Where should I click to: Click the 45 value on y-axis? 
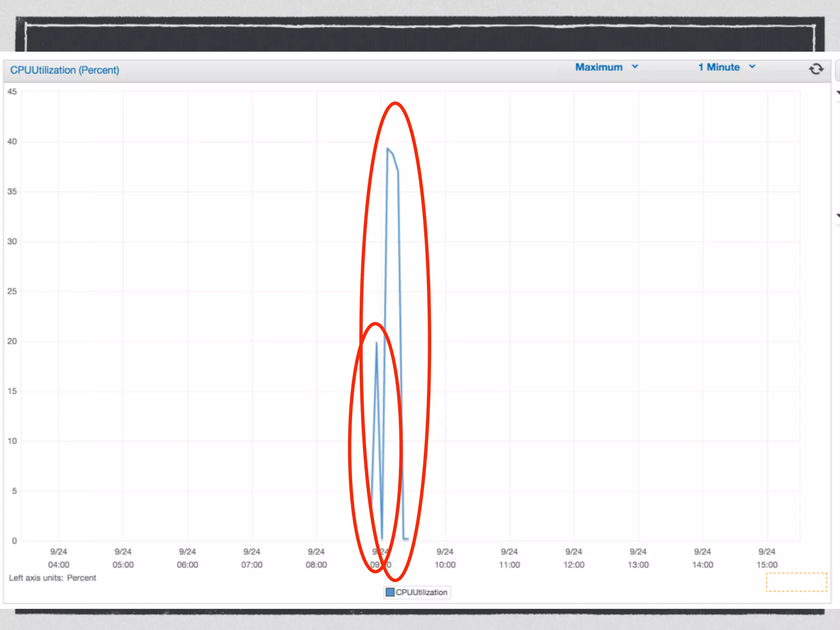click(x=12, y=91)
